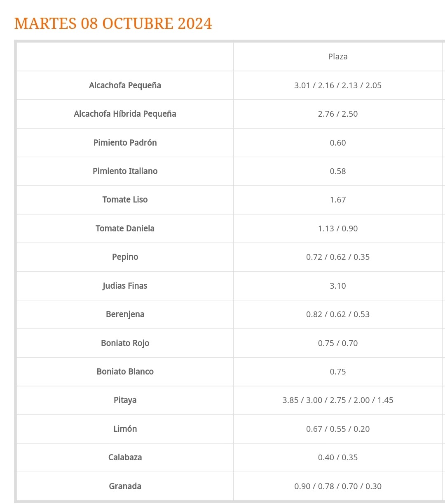The image size is (445, 504).
Task: Select the Limón row label
Action: (125, 429)
